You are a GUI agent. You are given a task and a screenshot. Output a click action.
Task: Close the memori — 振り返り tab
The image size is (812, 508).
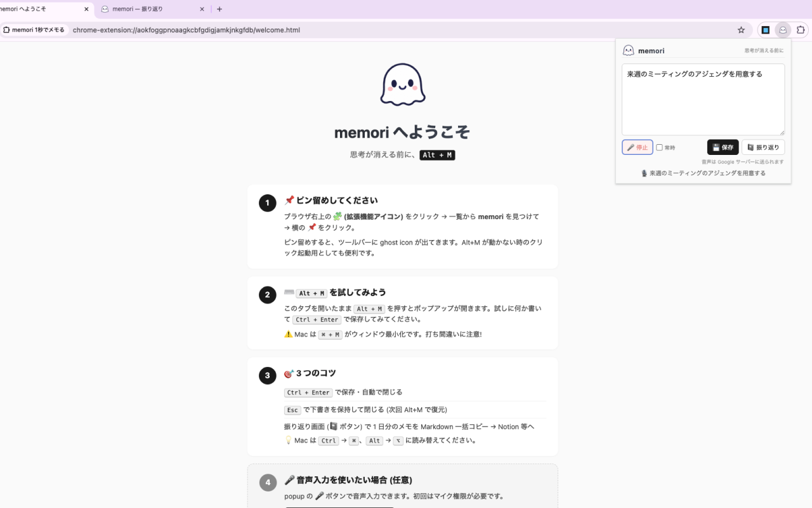202,9
